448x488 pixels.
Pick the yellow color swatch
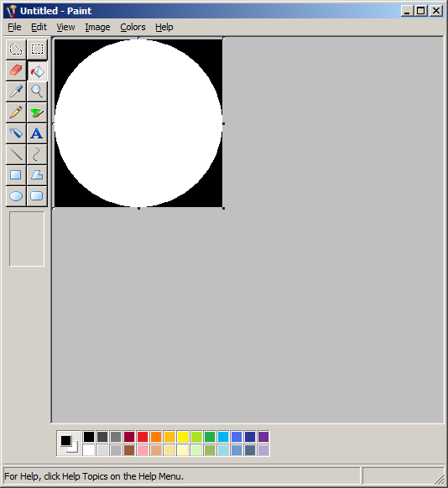click(183, 437)
